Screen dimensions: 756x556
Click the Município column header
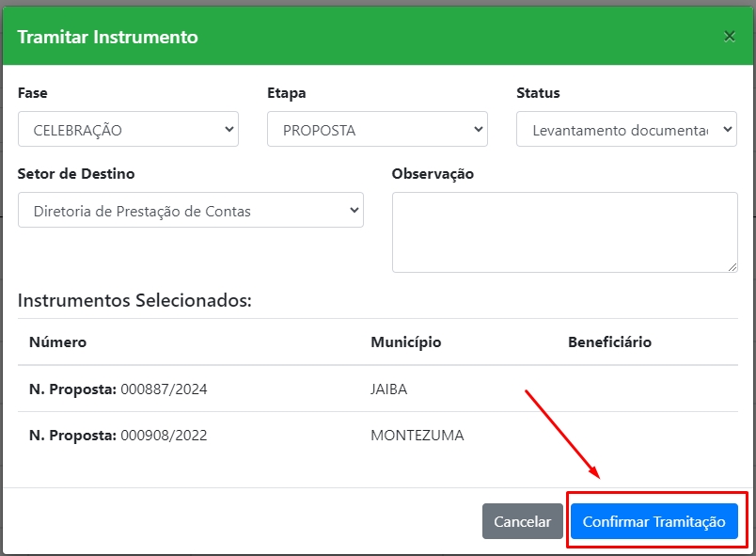click(405, 342)
